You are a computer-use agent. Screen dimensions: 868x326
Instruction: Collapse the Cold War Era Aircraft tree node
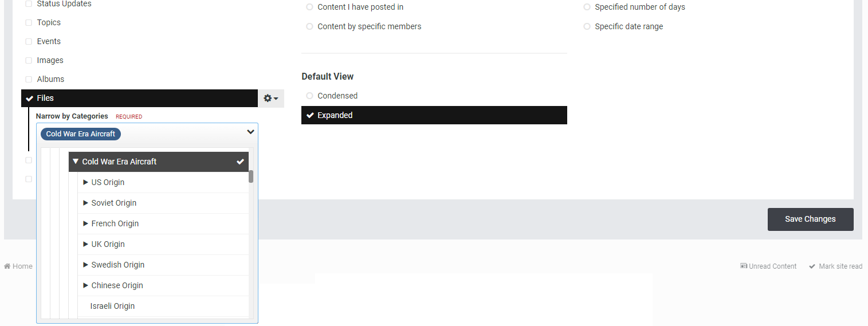click(76, 162)
